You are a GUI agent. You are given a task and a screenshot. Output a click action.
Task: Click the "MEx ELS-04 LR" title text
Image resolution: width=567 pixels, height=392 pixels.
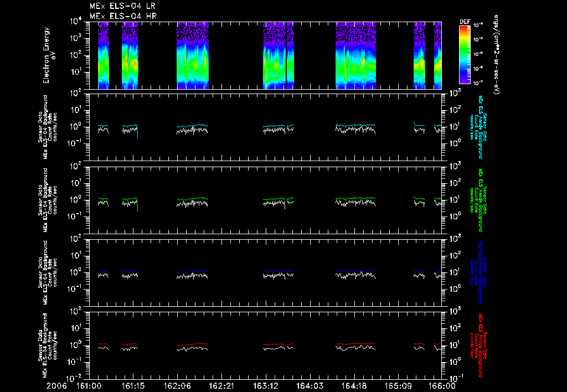pos(122,6)
